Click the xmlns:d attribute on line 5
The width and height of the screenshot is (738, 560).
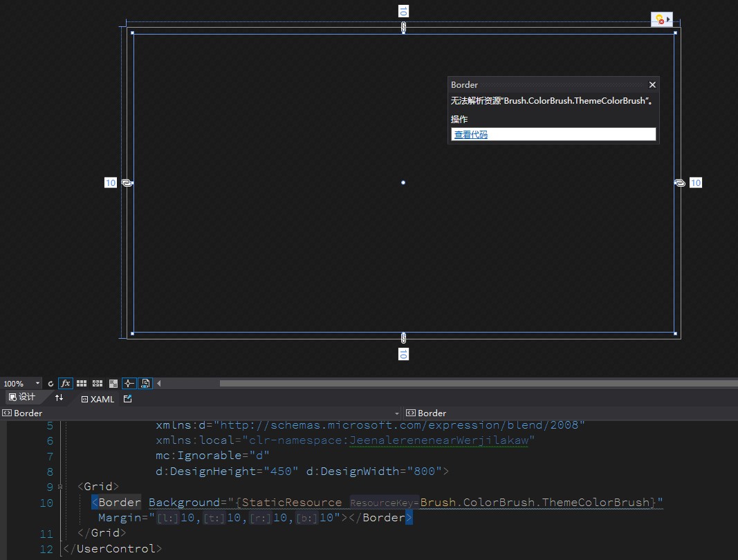coord(181,425)
